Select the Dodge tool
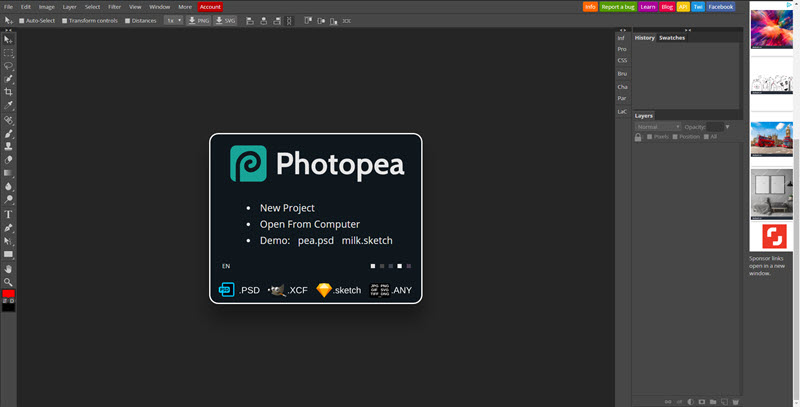Image resolution: width=800 pixels, height=407 pixels. coord(8,199)
